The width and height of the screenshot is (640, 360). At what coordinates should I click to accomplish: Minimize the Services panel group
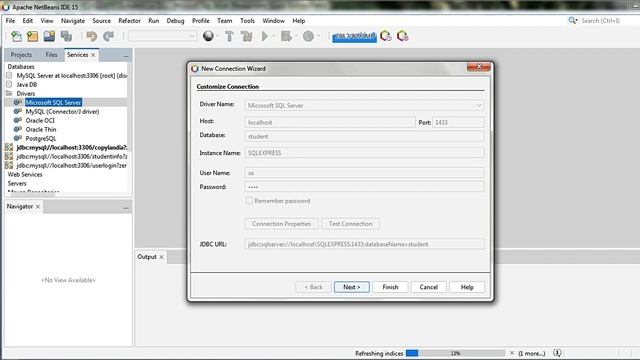(x=126, y=56)
